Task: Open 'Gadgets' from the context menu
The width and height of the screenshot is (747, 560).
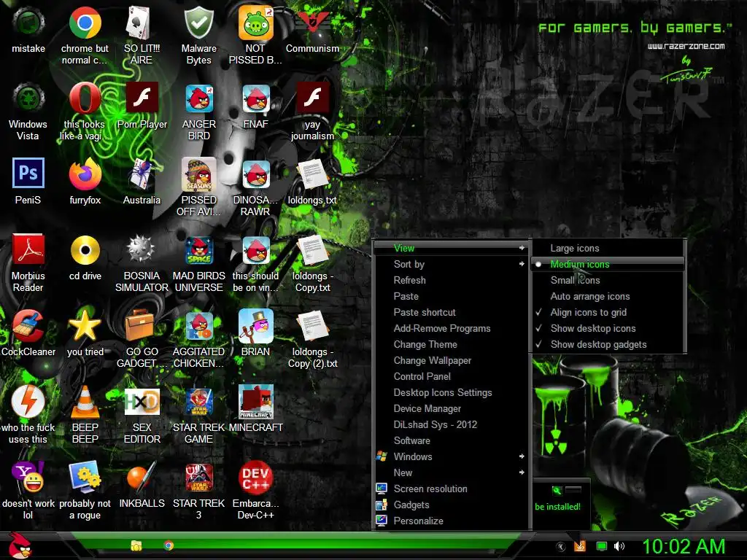Action: [451, 505]
